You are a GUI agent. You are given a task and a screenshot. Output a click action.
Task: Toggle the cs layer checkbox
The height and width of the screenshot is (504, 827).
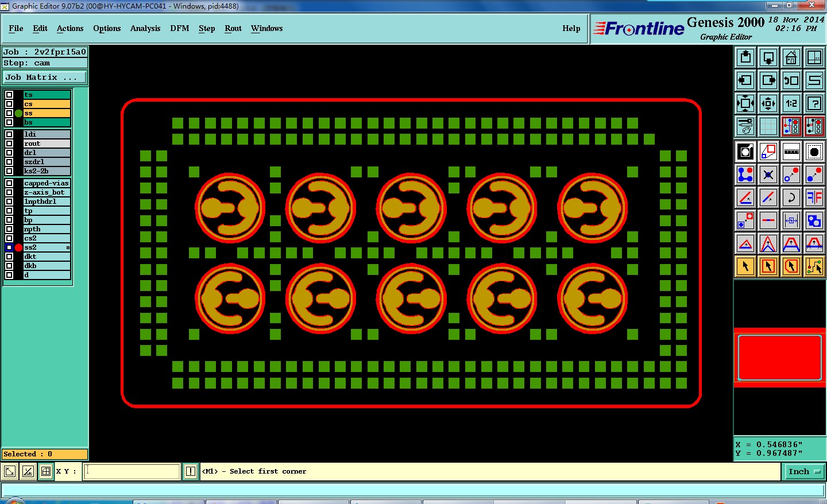[9, 104]
